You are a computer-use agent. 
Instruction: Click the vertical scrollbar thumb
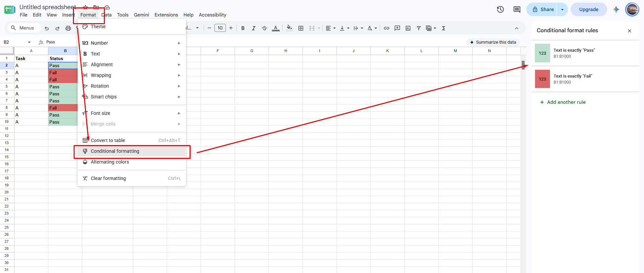click(523, 65)
